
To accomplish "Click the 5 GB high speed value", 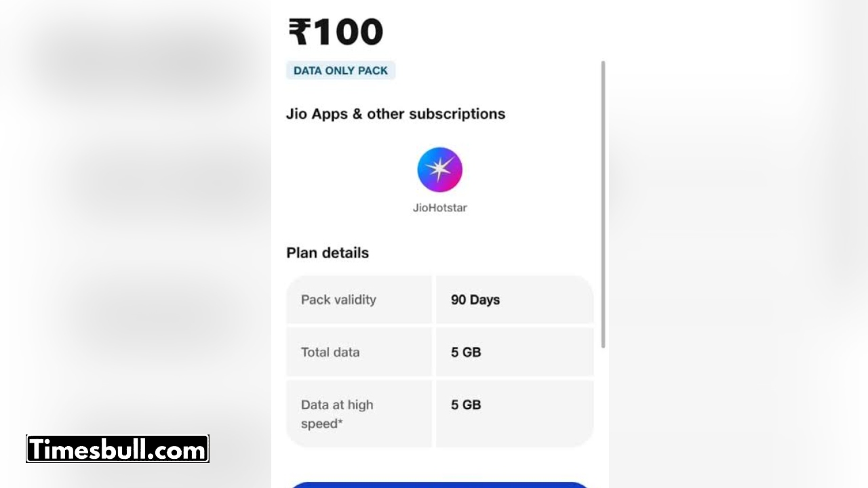I will click(466, 405).
